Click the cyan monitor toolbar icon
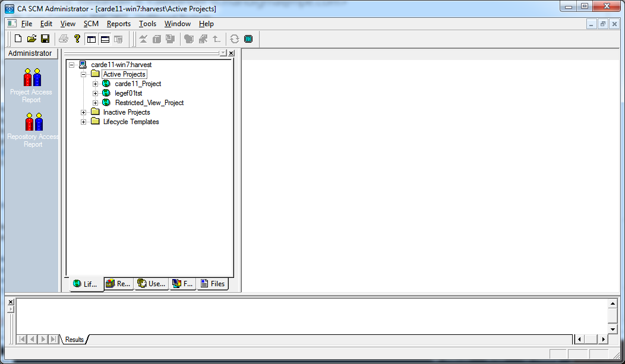This screenshot has height=364, width=625. [x=248, y=39]
